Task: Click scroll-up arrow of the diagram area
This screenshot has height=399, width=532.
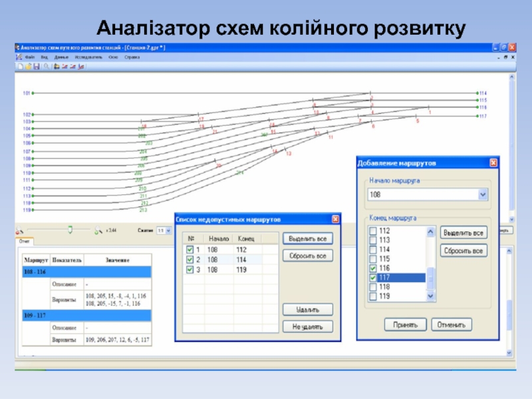Action: point(511,77)
